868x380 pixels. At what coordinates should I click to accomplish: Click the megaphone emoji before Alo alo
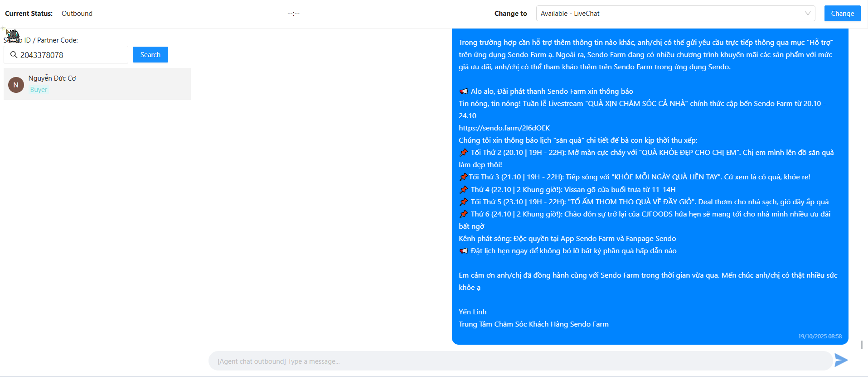pyautogui.click(x=463, y=91)
